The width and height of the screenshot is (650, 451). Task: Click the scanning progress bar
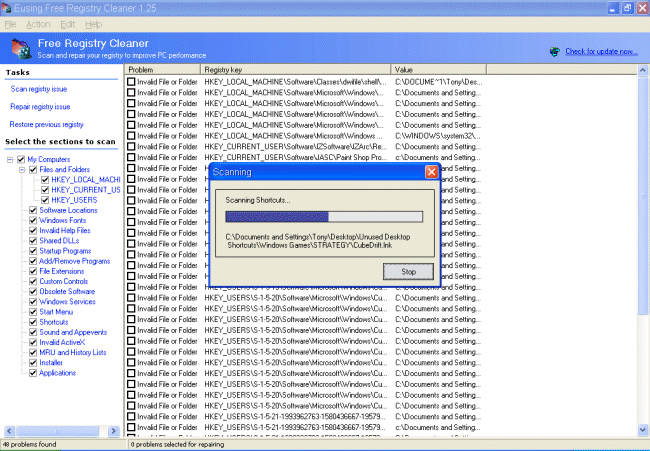tap(324, 216)
